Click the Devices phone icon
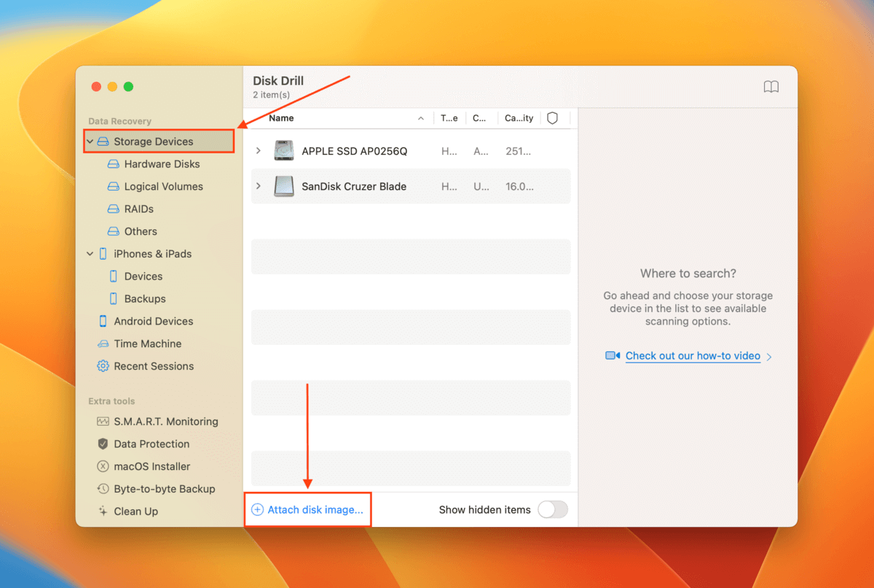874x588 pixels. click(113, 277)
